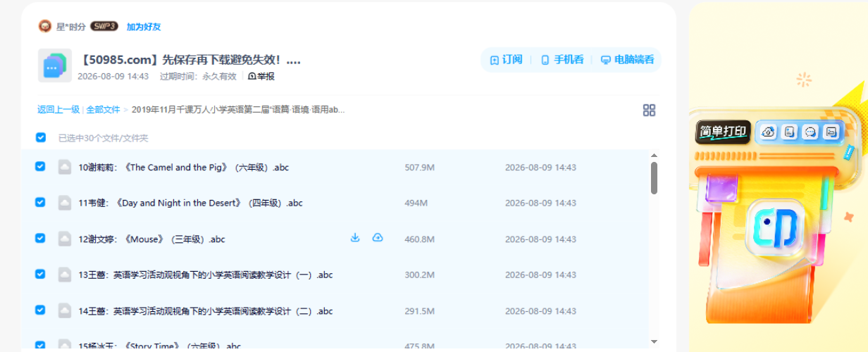Viewport: 868px width, 352px height.
Task: Click the 460.8M file size
Action: click(x=420, y=239)
